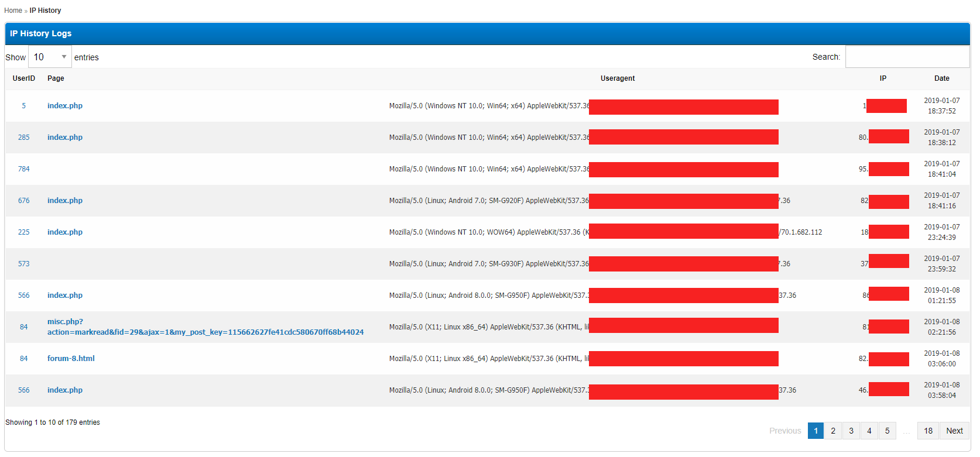This screenshot has height=457, width=980.
Task: Jump to pagination page 5
Action: (x=887, y=431)
